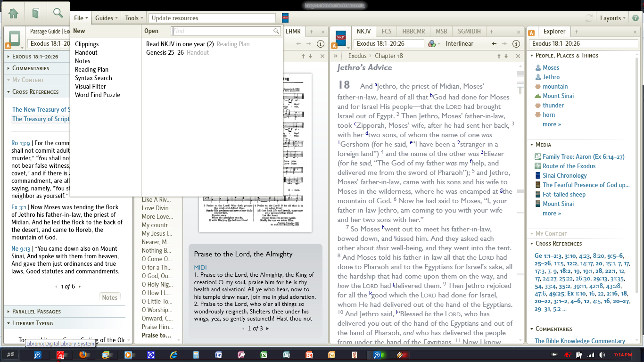Screen dimensions: 644x362
Task: Choose Handout under New
Action: [86, 52]
